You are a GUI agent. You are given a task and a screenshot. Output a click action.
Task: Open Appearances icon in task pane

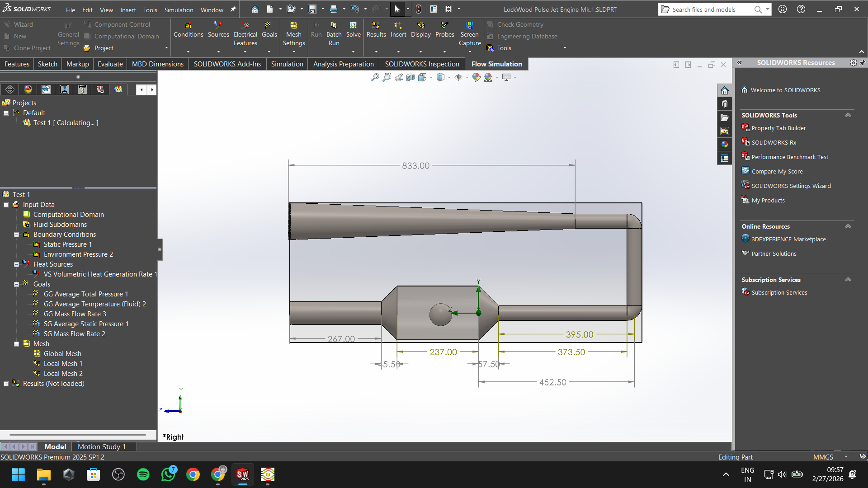pos(725,145)
